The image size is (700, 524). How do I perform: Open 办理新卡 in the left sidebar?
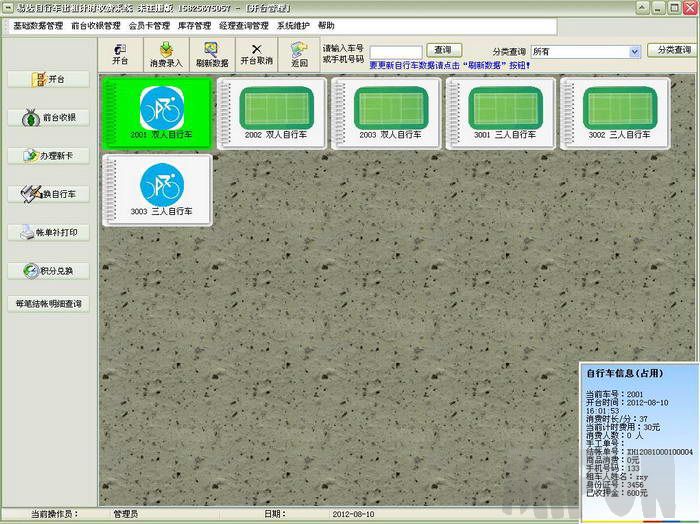coord(48,156)
